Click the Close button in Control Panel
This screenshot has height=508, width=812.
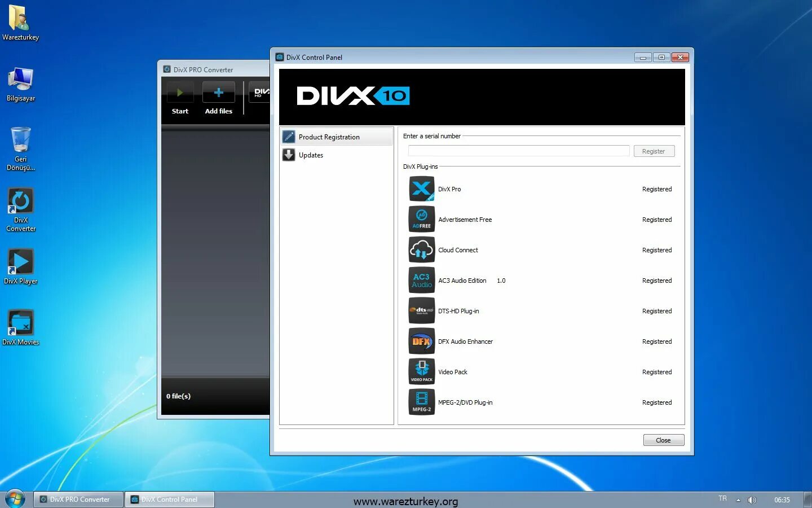pyautogui.click(x=664, y=440)
